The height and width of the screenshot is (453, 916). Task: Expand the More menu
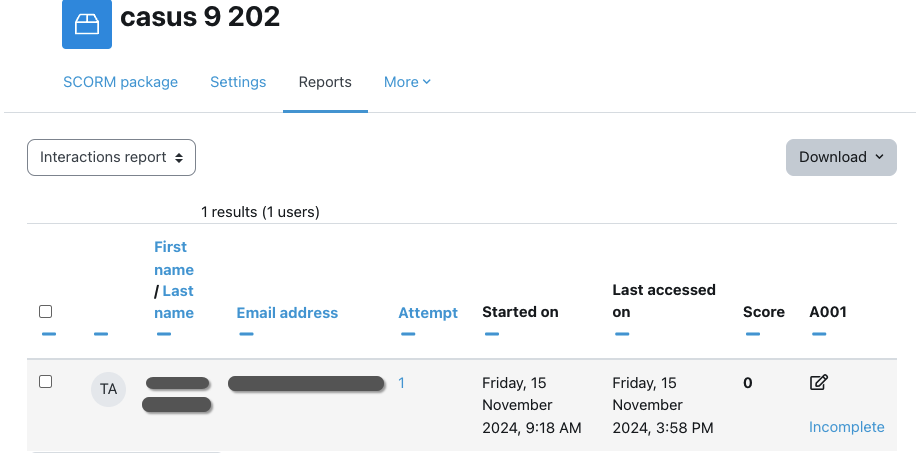(x=407, y=82)
